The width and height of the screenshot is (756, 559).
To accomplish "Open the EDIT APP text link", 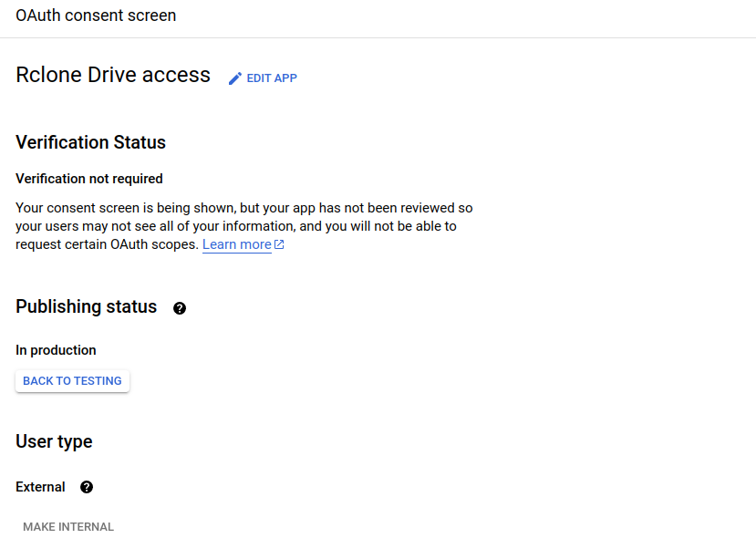I will point(272,78).
